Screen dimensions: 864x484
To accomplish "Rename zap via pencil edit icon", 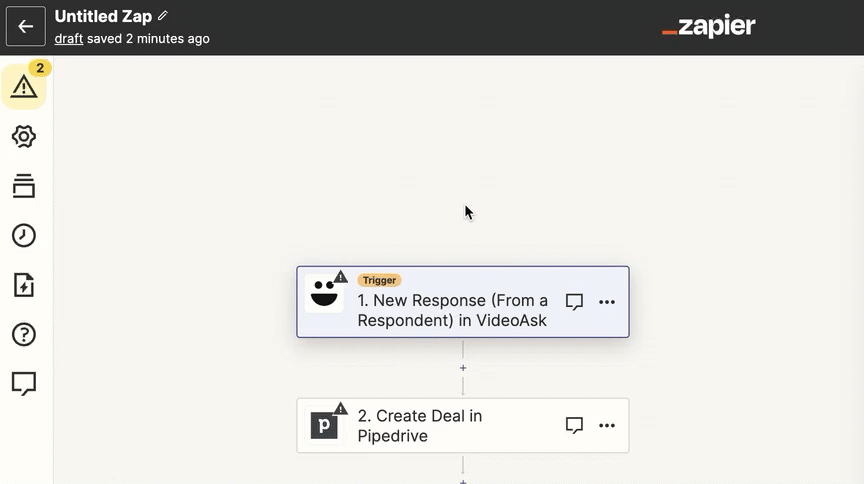I will point(163,15).
